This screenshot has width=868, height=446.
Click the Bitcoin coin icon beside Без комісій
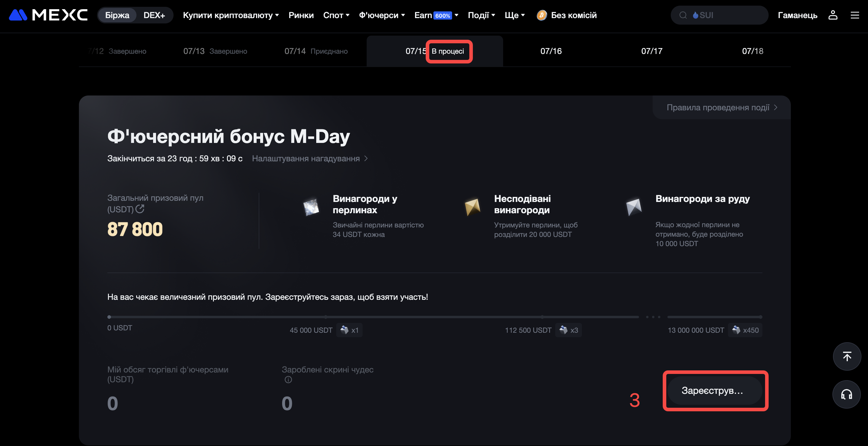coord(541,15)
